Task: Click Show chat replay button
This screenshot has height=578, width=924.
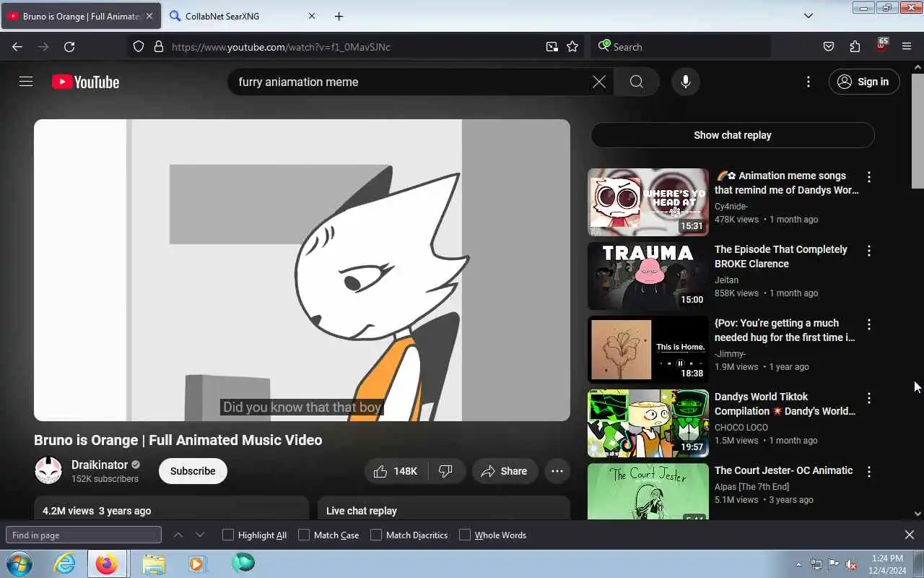Action: click(x=733, y=135)
